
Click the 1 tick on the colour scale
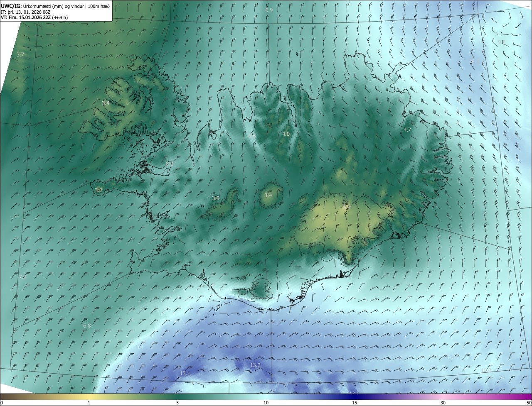tap(89, 403)
